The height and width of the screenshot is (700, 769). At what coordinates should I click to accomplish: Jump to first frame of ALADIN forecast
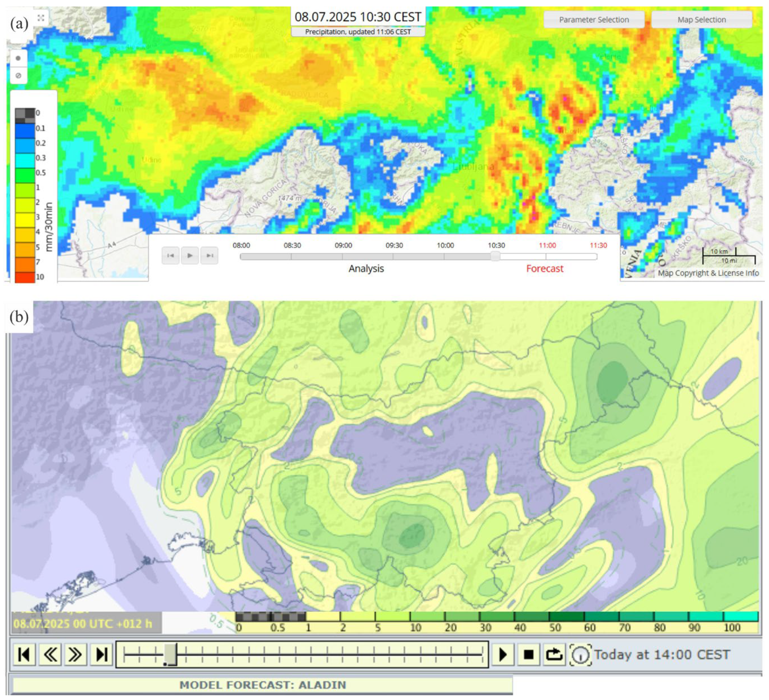[24, 655]
